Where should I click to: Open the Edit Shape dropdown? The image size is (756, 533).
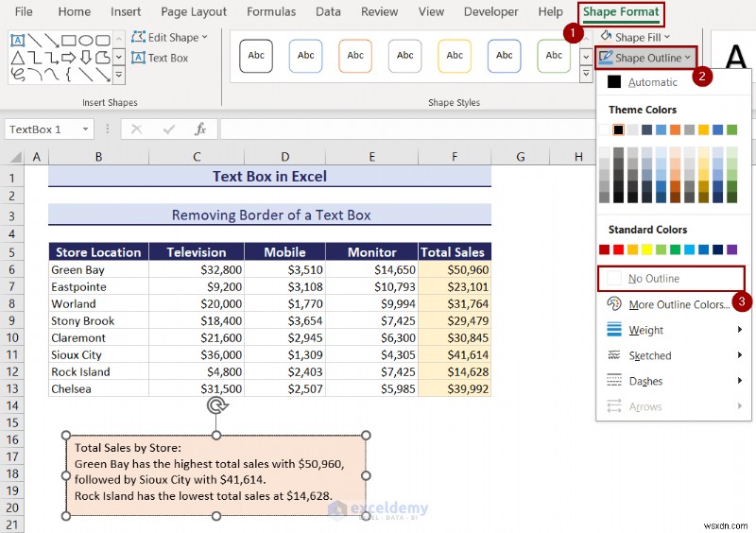(x=169, y=37)
